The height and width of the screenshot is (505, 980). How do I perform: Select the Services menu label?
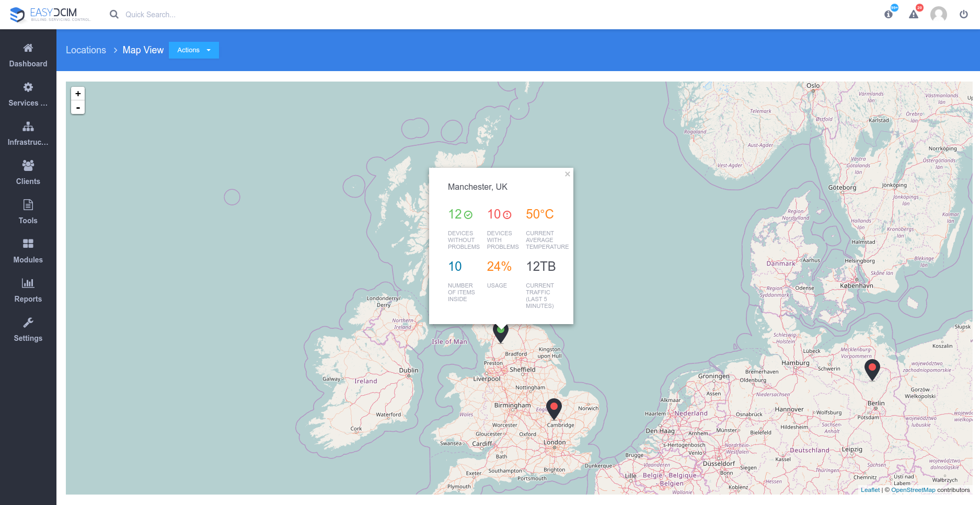coord(28,103)
